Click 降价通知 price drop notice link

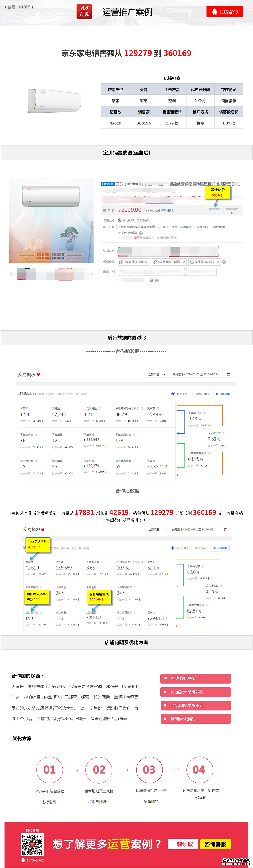[167, 210]
